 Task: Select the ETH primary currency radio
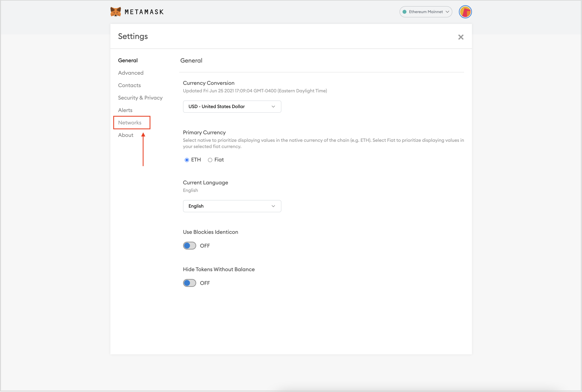pos(186,160)
